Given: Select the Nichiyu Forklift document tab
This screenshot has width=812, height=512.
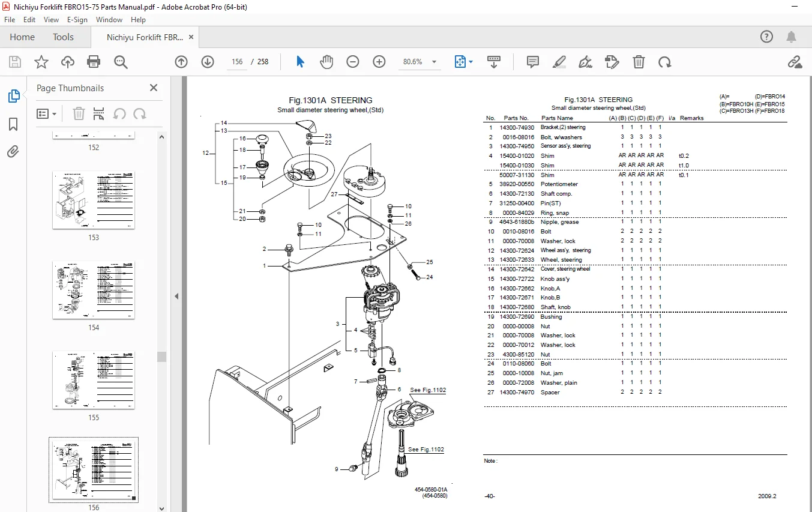Looking at the screenshot, I should 145,37.
